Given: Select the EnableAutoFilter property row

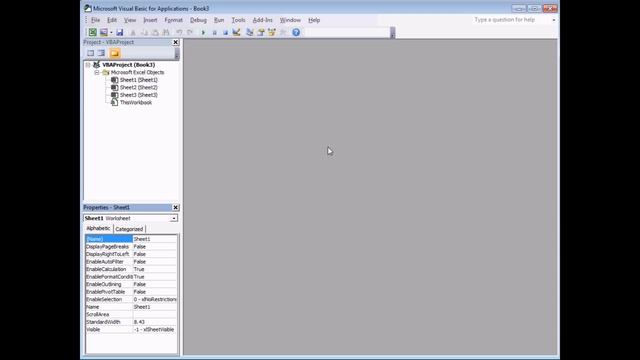Looking at the screenshot, I should (x=131, y=262).
